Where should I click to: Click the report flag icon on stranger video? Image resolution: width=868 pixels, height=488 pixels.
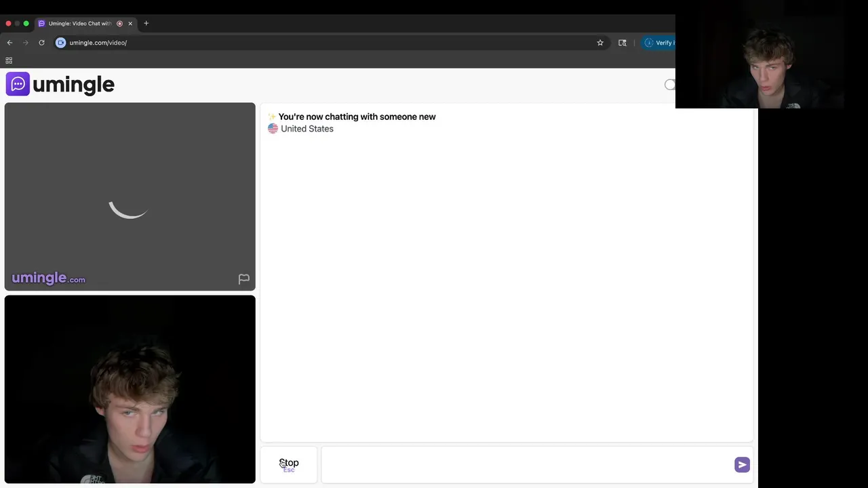243,279
